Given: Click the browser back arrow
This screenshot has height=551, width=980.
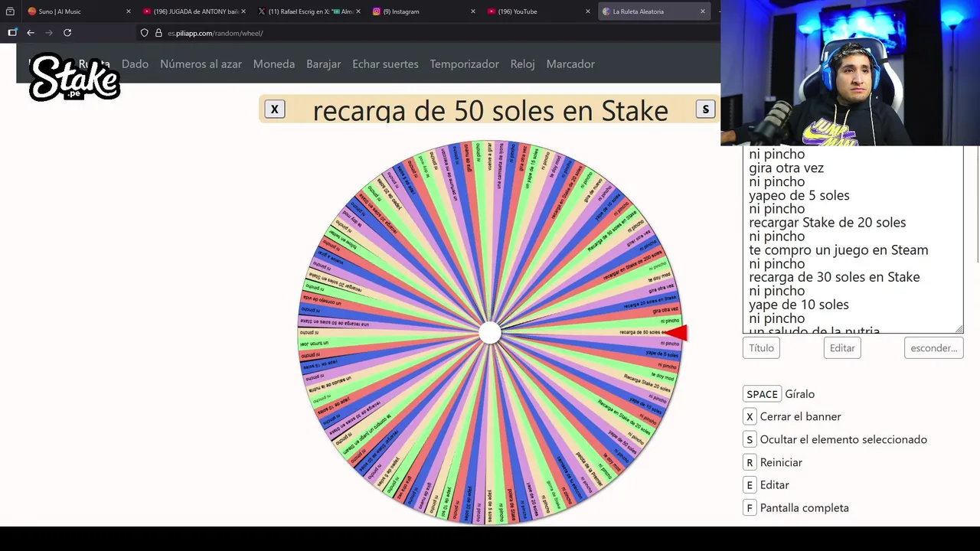Looking at the screenshot, I should tap(31, 33).
